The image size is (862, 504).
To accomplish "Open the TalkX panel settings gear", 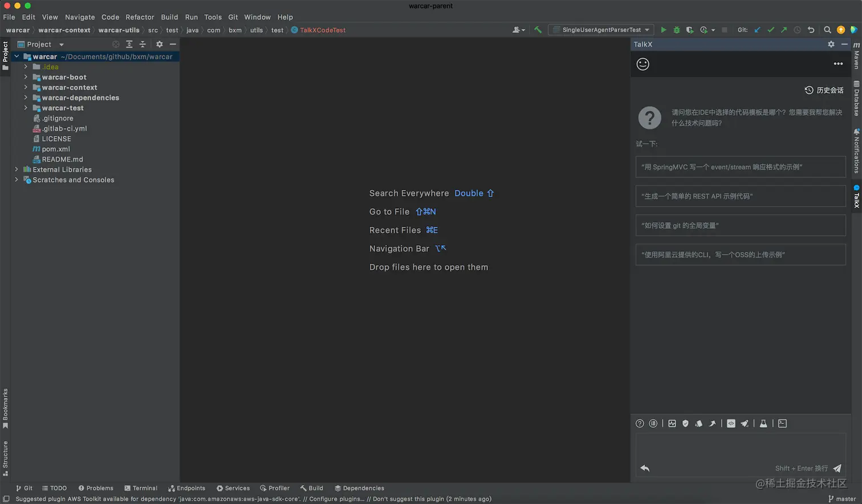I will [x=831, y=44].
